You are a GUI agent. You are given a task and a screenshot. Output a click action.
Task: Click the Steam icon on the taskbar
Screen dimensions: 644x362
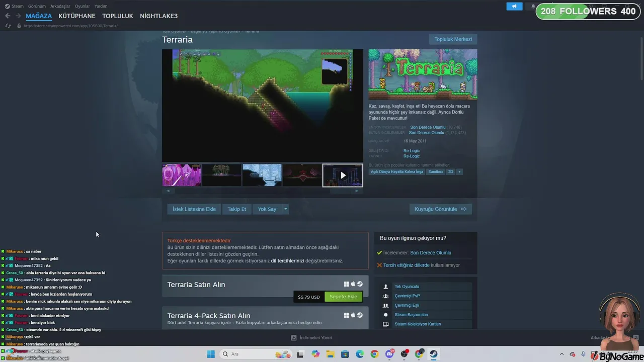tap(433, 354)
